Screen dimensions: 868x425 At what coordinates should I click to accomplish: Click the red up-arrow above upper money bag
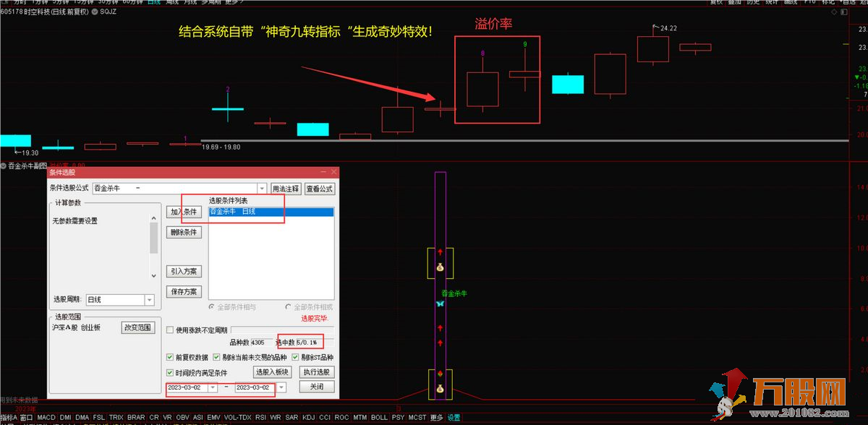[440, 252]
